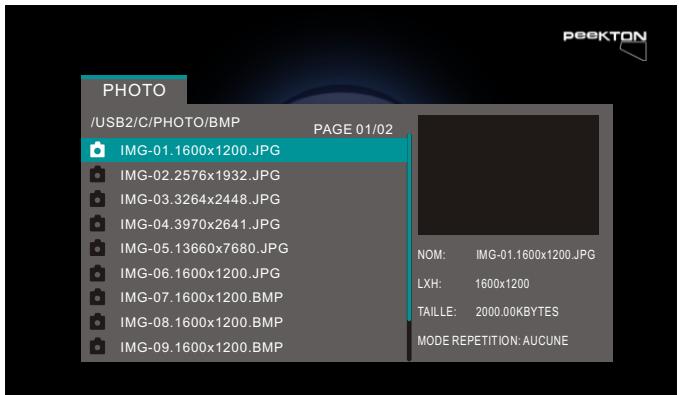Click camera icon beside IMG-05.13660x7680.JPG
This screenshot has height=395, width=679.
pos(97,248)
